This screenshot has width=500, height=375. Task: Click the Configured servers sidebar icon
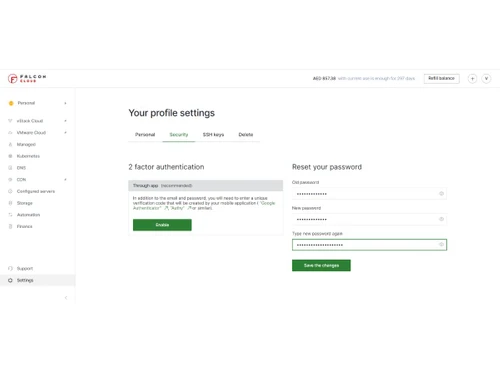pos(10,191)
